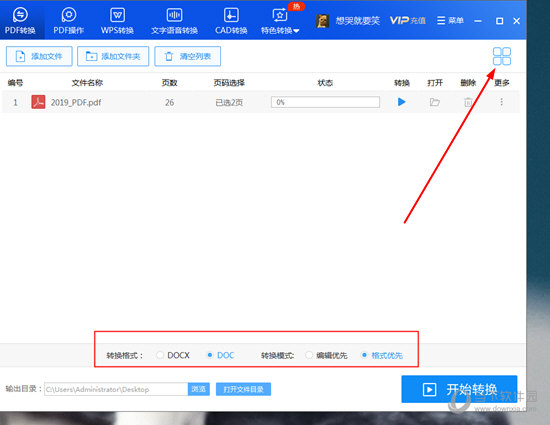550x425 pixels.
Task: Click the page count 26
Action: (x=169, y=102)
